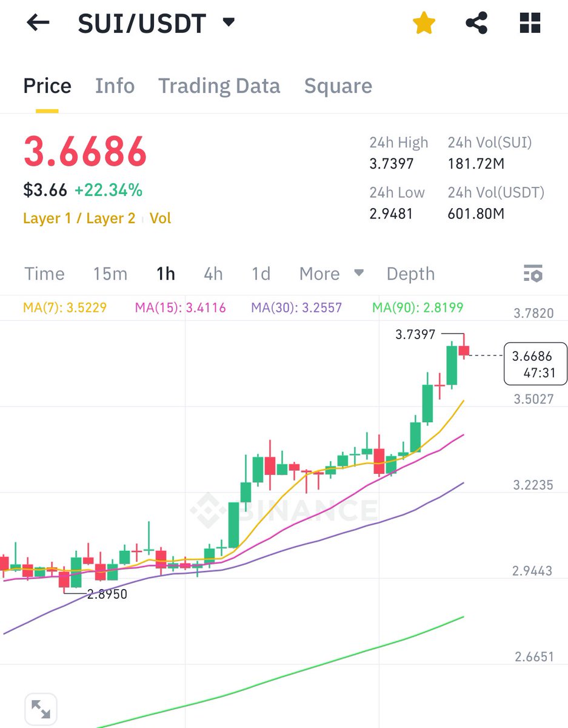568x728 pixels.
Task: Click the MA(15): 3.4116 indicator label
Action: (x=181, y=308)
